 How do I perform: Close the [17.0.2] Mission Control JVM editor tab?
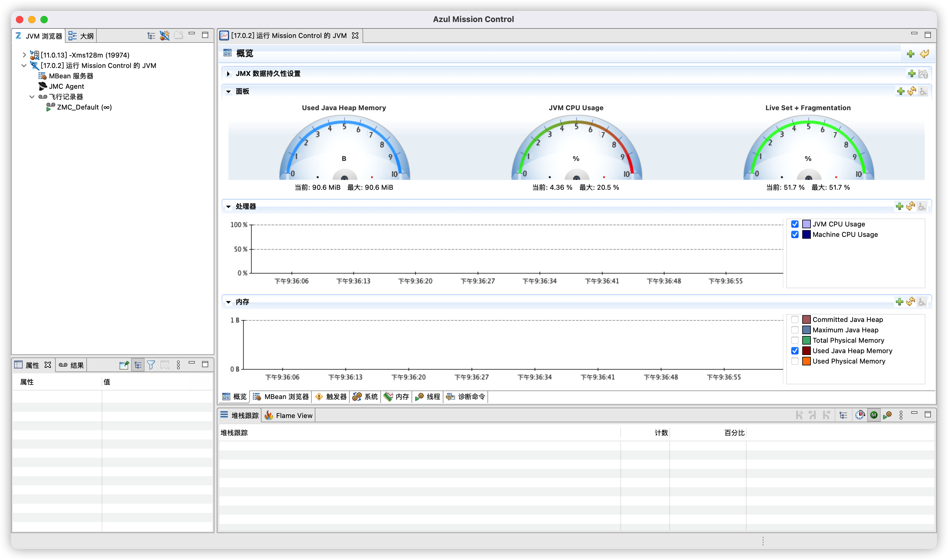(x=355, y=35)
